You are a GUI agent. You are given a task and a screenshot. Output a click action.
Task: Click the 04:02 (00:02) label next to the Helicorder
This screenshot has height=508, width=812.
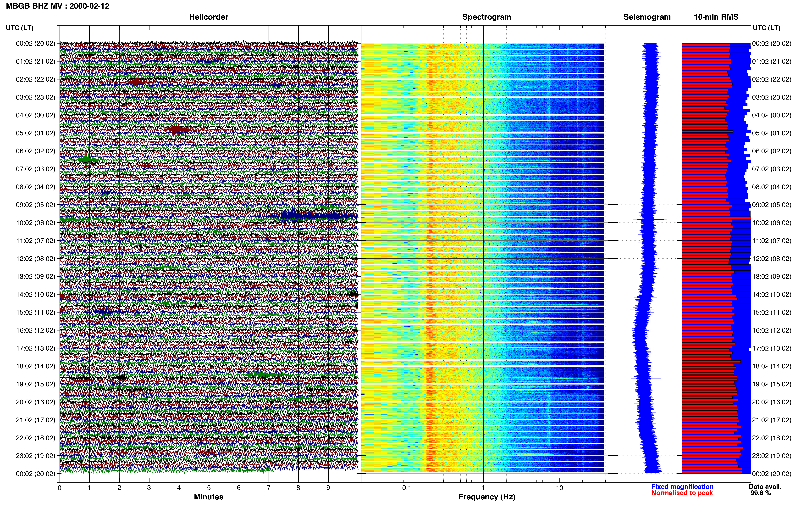click(36, 115)
